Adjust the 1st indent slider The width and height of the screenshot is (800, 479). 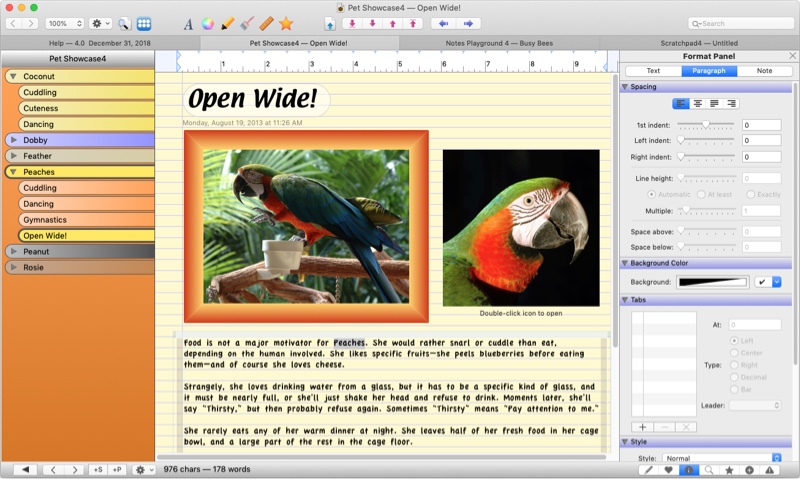click(706, 124)
